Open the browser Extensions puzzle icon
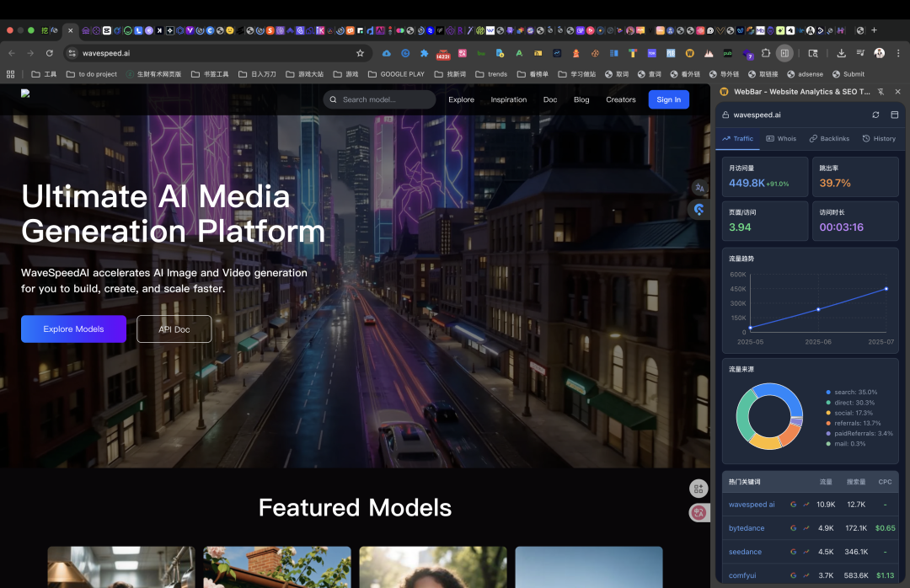The image size is (910, 588). pos(765,53)
